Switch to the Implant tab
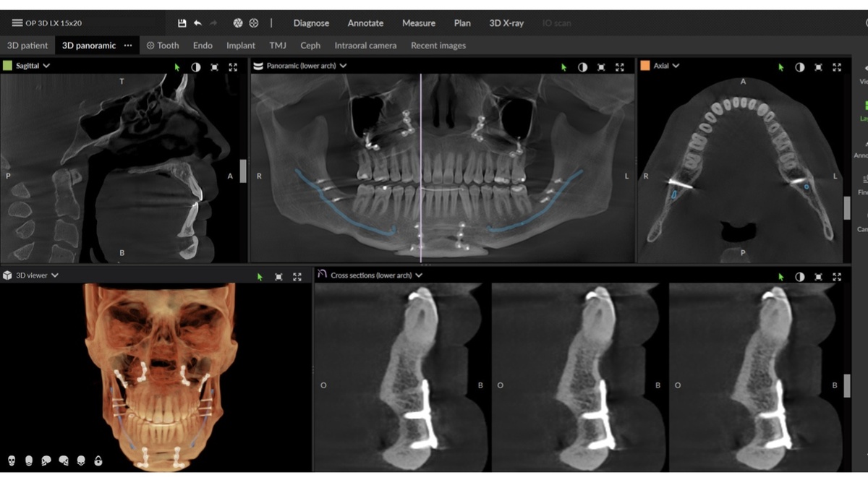This screenshot has height=488, width=868. click(241, 45)
